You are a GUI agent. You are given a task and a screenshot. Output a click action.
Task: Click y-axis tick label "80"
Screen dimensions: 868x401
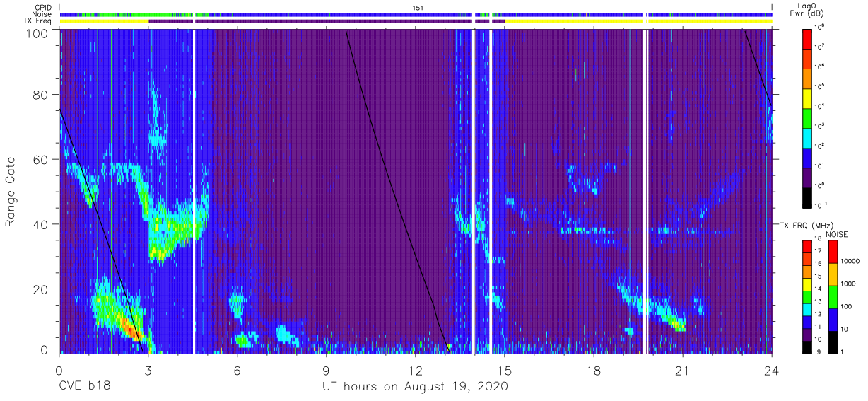click(x=41, y=95)
